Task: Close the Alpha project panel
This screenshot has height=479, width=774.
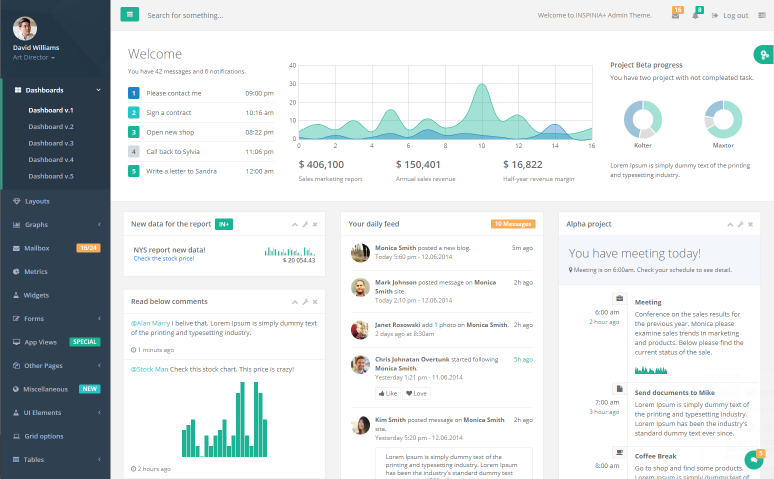Action: pos(750,224)
